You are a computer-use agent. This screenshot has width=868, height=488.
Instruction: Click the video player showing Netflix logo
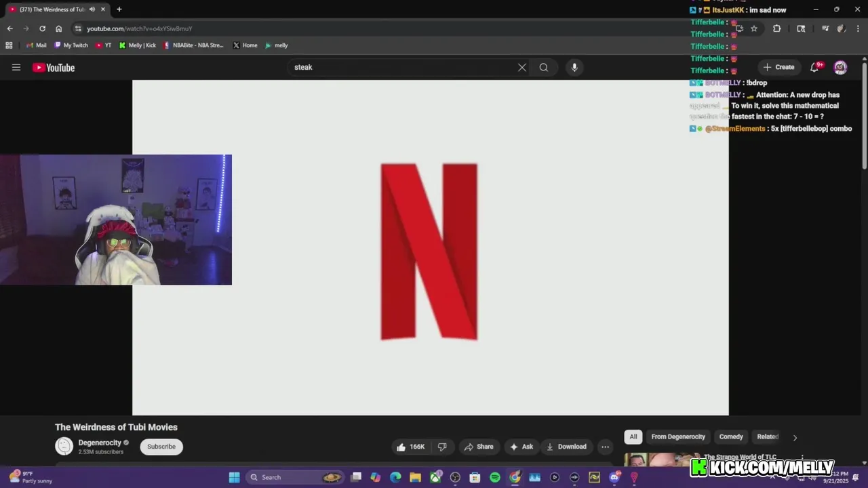coord(430,247)
